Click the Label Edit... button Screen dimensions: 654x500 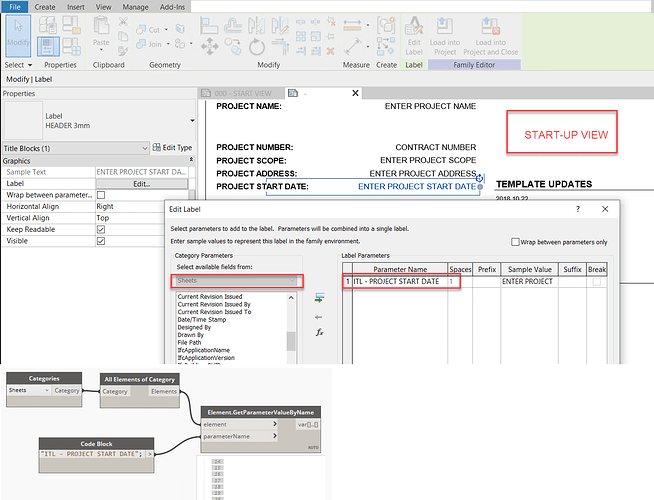142,184
